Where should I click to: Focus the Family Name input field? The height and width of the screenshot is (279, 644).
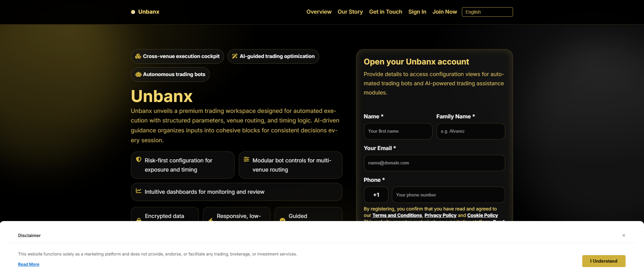(471, 131)
